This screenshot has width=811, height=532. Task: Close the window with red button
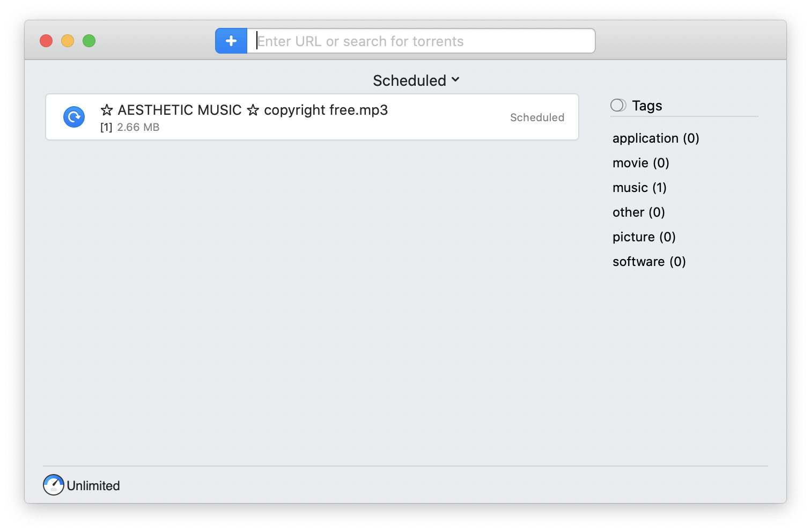[46, 41]
